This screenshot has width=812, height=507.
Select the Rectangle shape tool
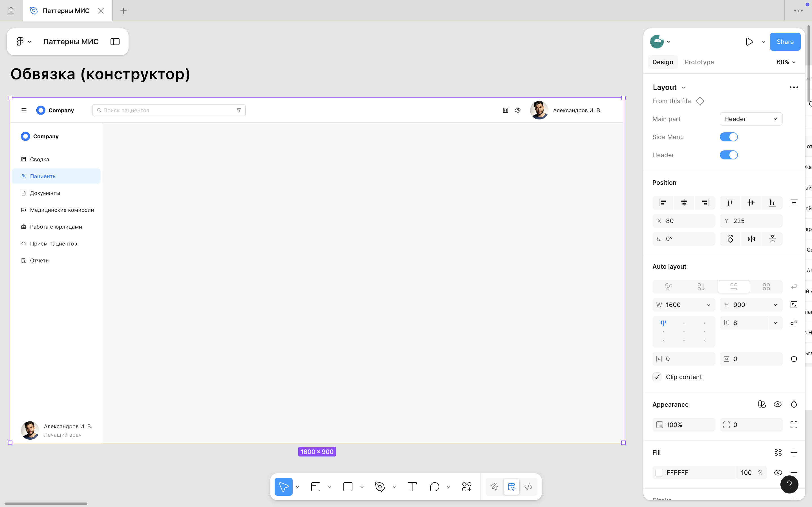click(348, 486)
